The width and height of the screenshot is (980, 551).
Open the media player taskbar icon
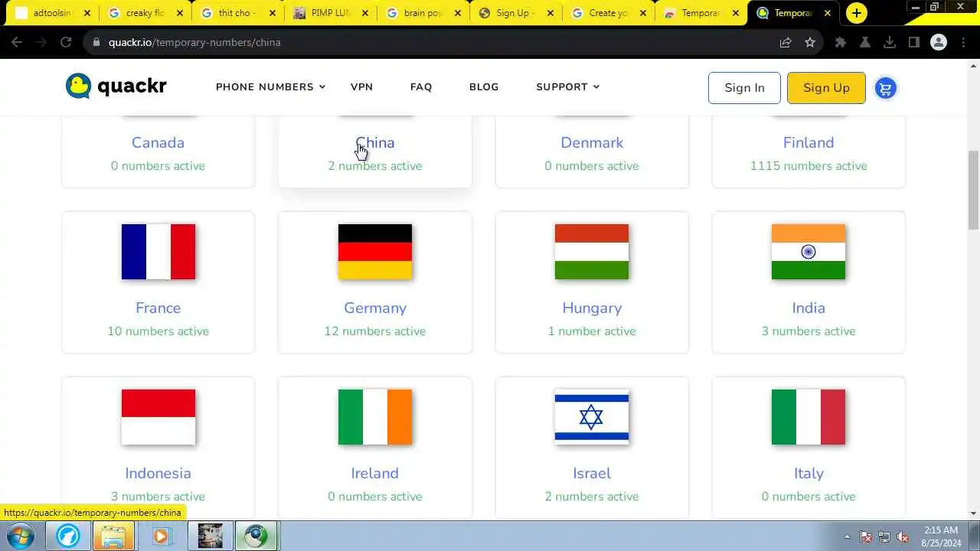click(x=161, y=536)
